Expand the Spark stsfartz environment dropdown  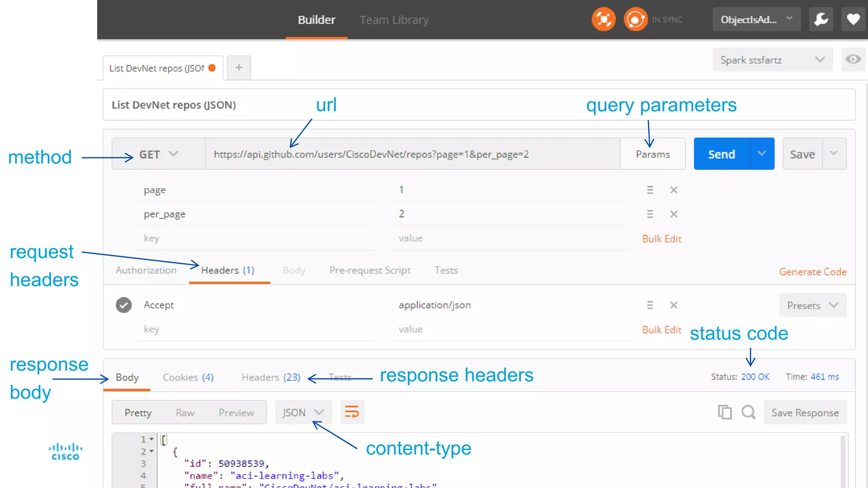tap(772, 60)
